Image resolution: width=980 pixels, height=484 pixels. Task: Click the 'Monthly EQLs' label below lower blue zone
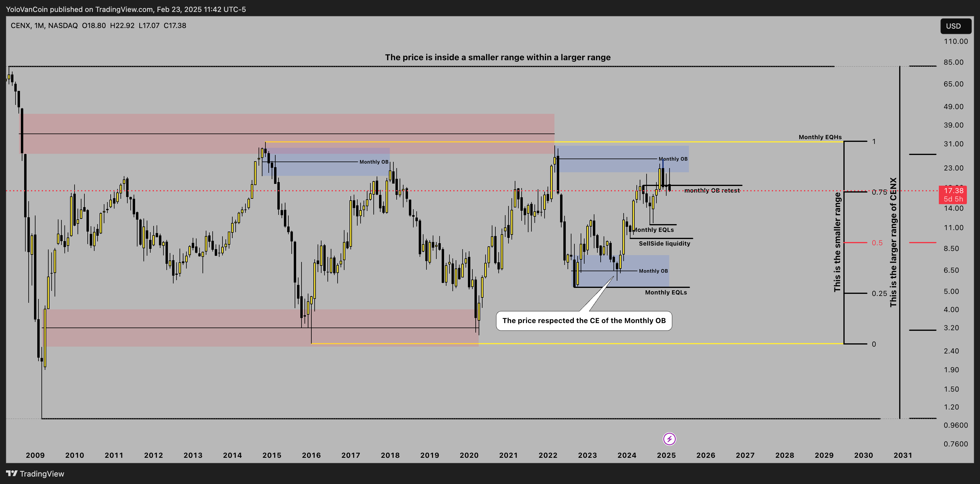coord(666,292)
